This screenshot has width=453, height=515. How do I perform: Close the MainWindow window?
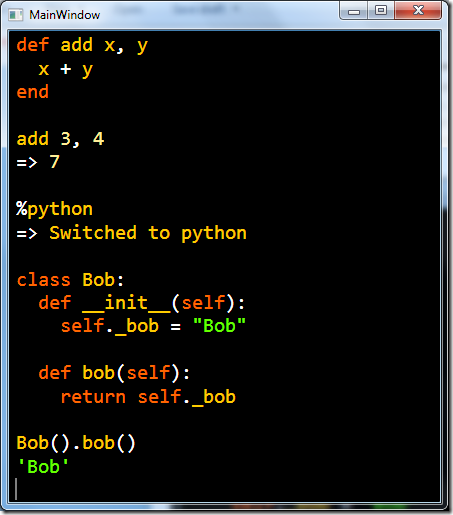[418, 11]
